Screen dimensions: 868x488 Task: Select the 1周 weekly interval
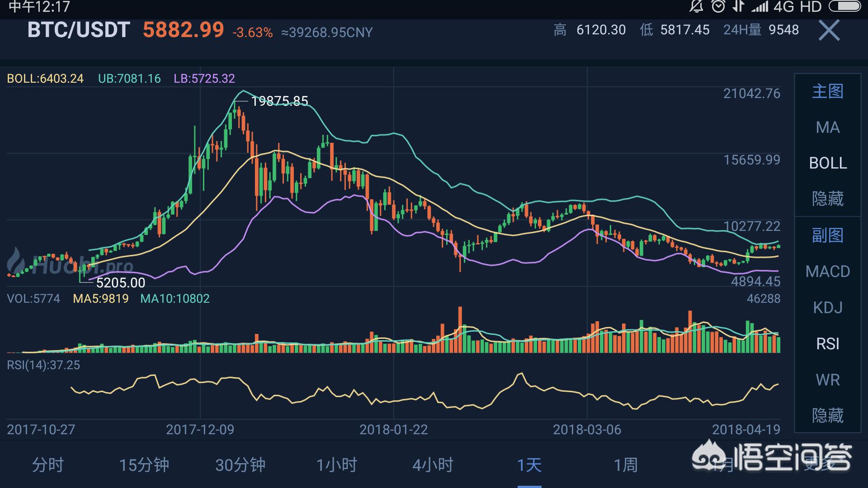625,465
